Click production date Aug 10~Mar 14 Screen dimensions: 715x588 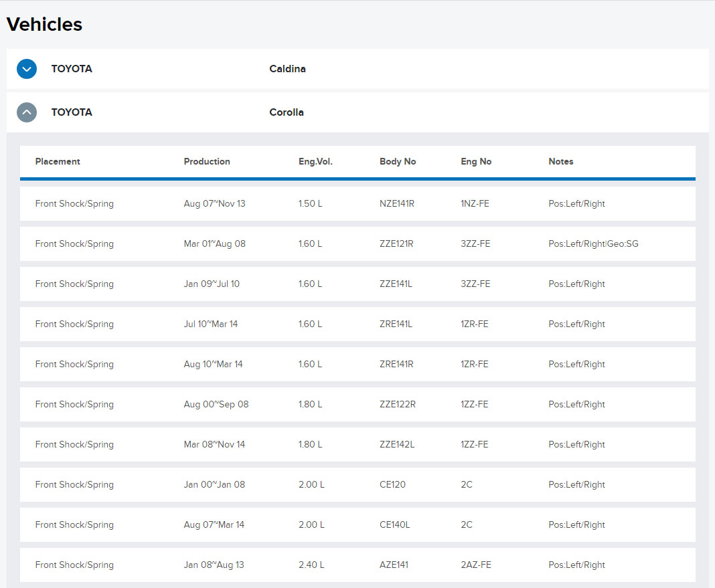click(x=213, y=364)
